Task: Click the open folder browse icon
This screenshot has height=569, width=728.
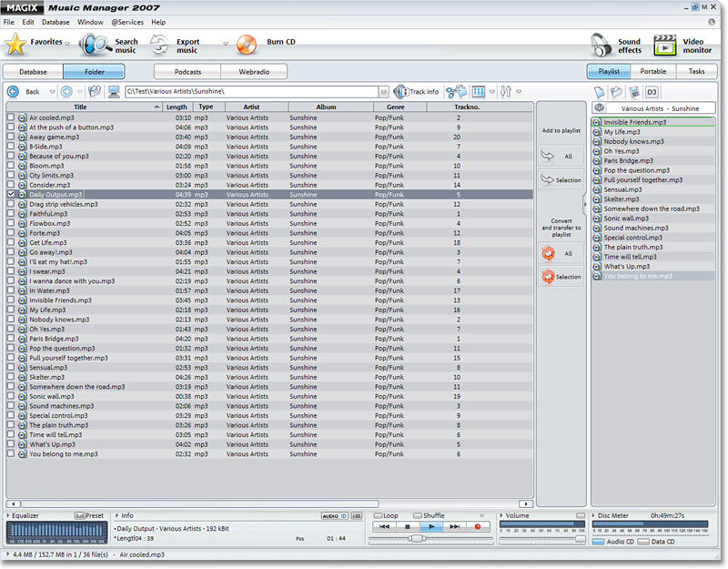Action: point(95,92)
